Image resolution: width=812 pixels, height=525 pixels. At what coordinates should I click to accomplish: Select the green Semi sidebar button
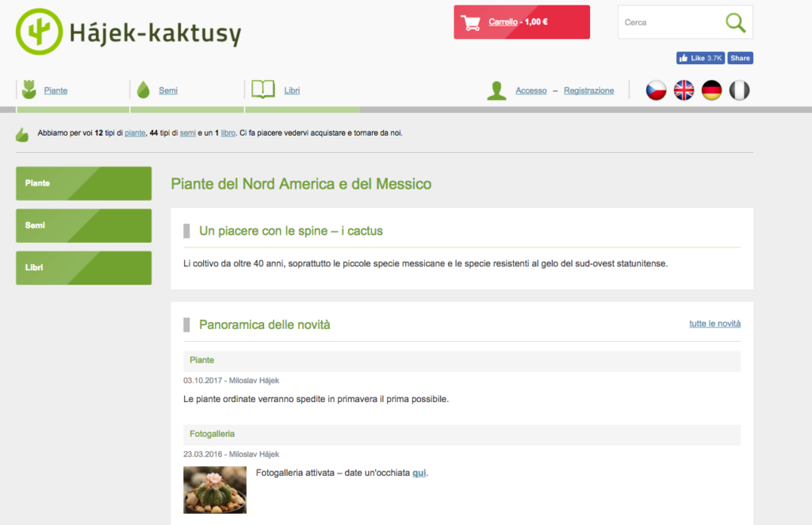pos(84,226)
